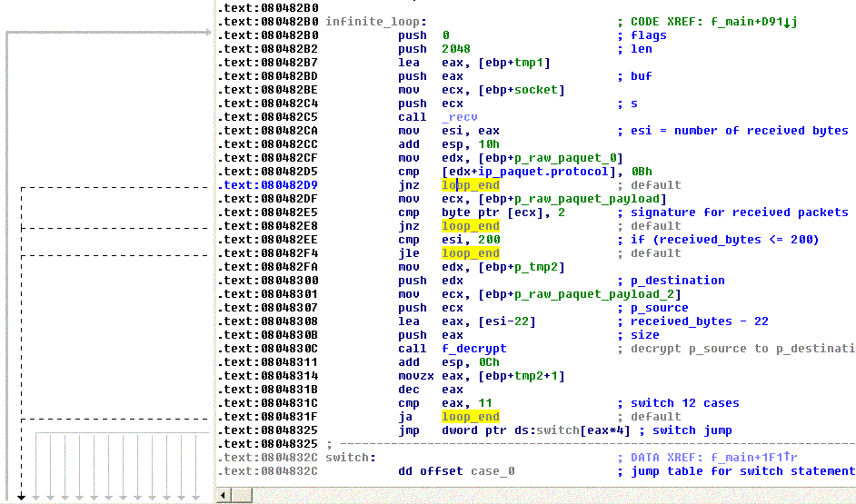Click the [ebp+p_raw_paquet_payload] operand
The height and width of the screenshot is (504, 856).
click(x=572, y=199)
